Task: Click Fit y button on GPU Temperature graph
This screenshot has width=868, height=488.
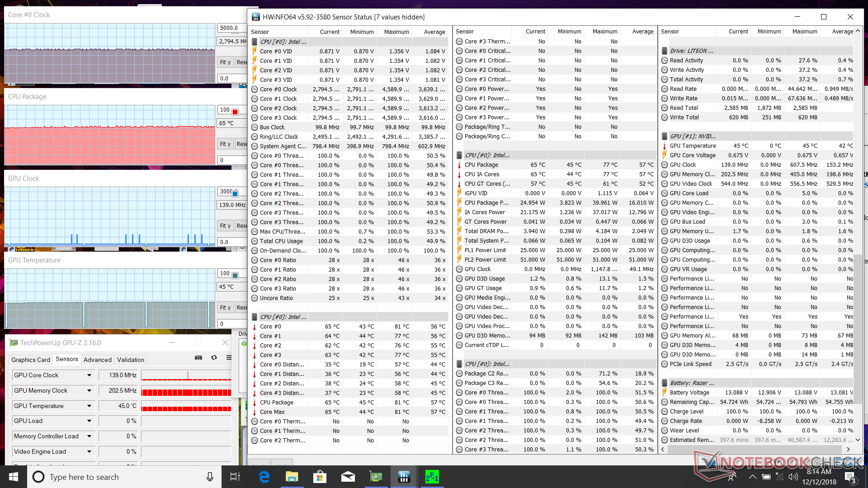Action: pos(225,308)
